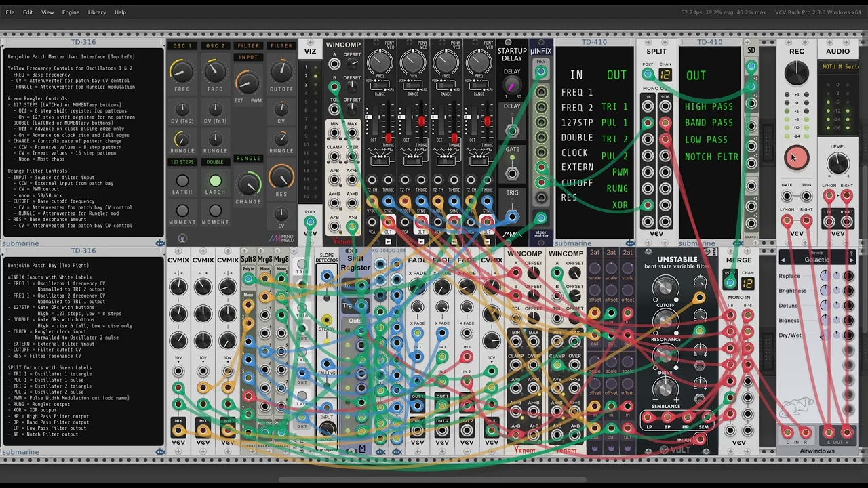Click the Filter INPUT EXT/PWM knob
The image size is (868, 488).
pos(248,82)
